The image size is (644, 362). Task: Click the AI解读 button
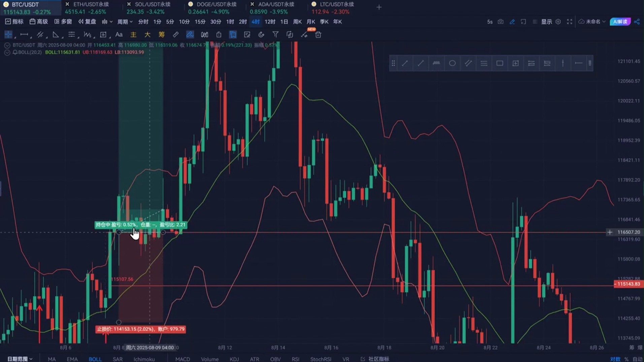[620, 22]
